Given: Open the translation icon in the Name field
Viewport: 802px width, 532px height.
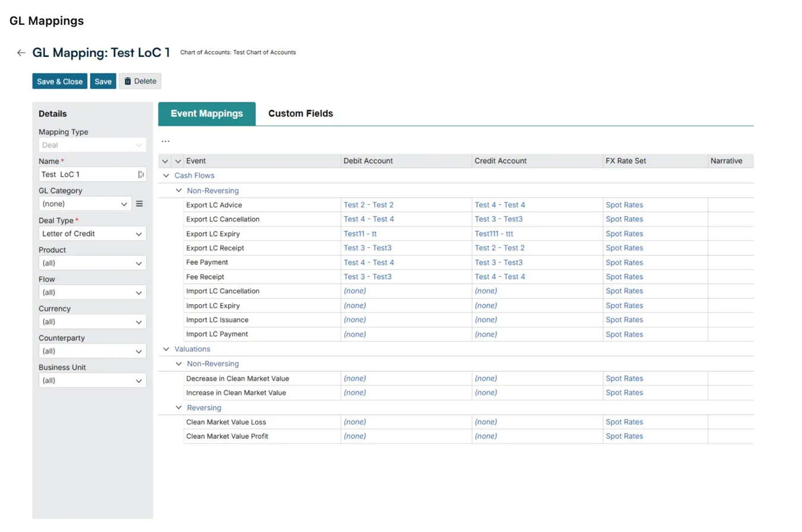Looking at the screenshot, I should pyautogui.click(x=141, y=175).
